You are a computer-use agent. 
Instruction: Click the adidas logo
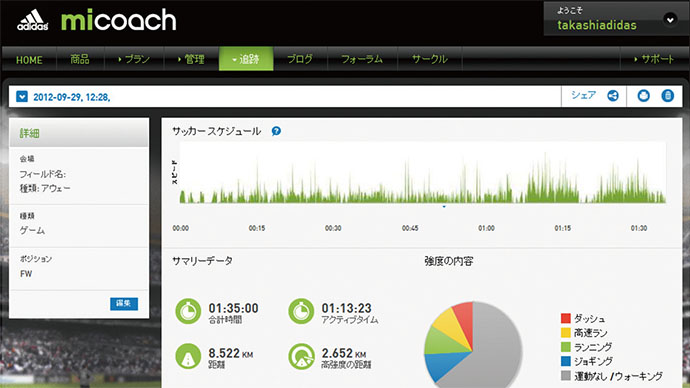33,20
